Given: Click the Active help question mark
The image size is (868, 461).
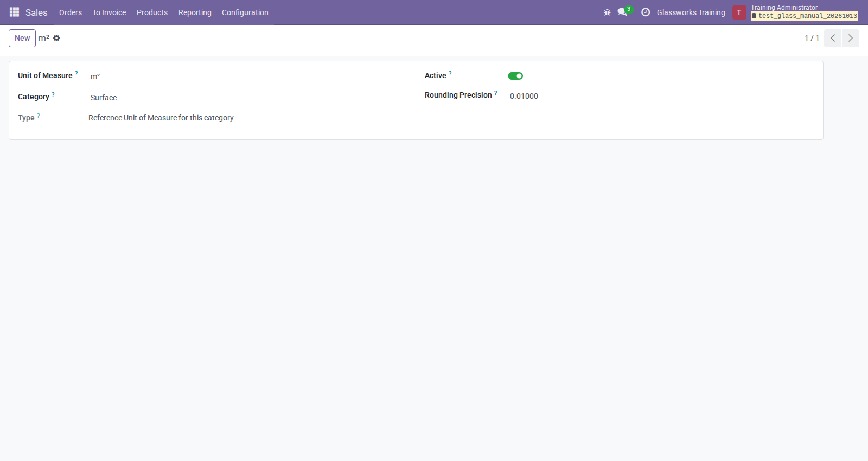Looking at the screenshot, I should [x=450, y=73].
